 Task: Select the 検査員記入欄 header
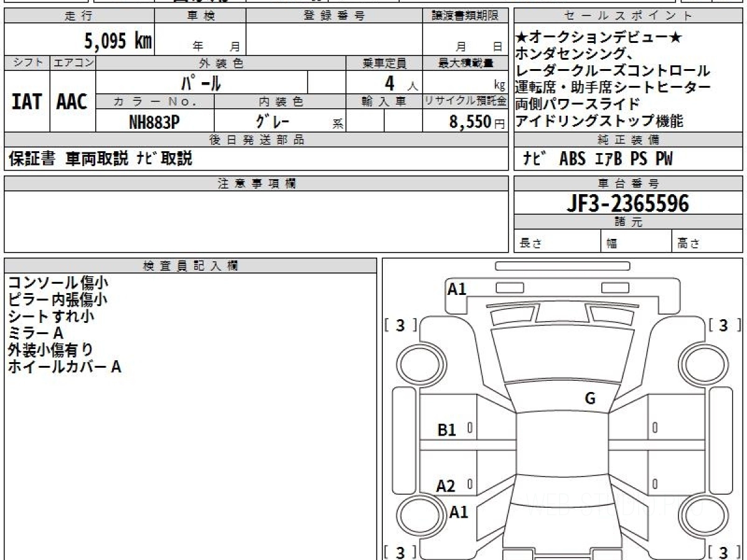click(x=190, y=266)
